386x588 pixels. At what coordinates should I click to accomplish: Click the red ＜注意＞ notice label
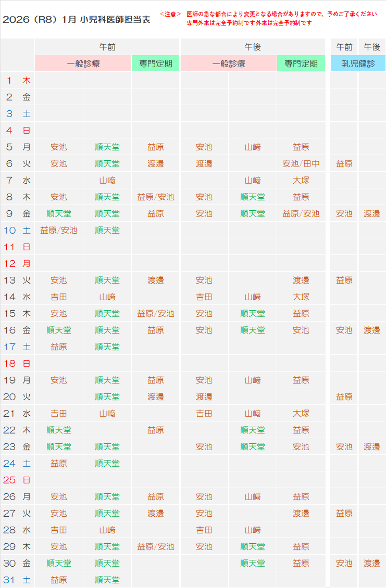tap(170, 14)
